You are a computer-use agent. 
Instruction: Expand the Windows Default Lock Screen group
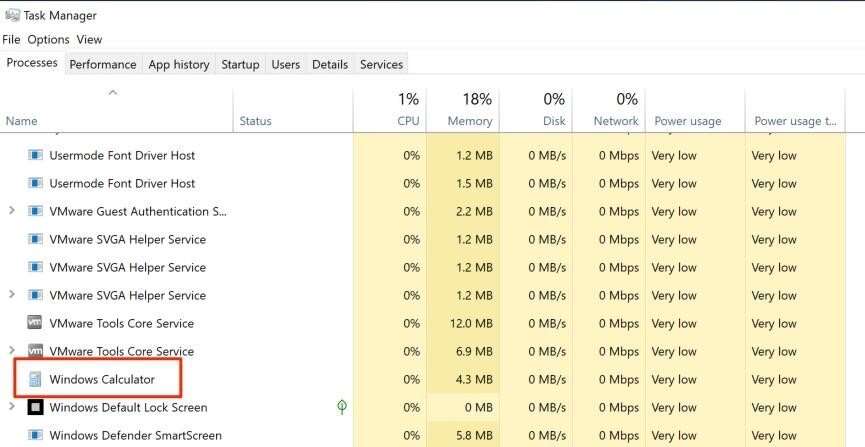[12, 407]
